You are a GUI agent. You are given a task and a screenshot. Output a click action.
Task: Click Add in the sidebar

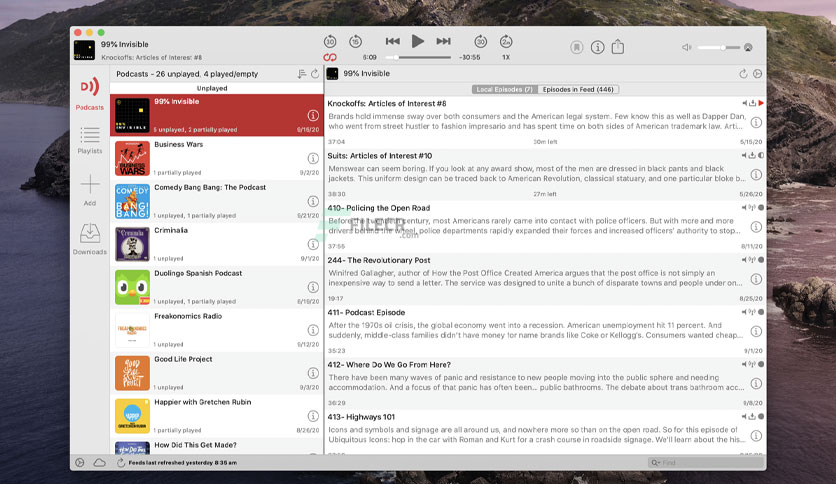click(x=90, y=190)
